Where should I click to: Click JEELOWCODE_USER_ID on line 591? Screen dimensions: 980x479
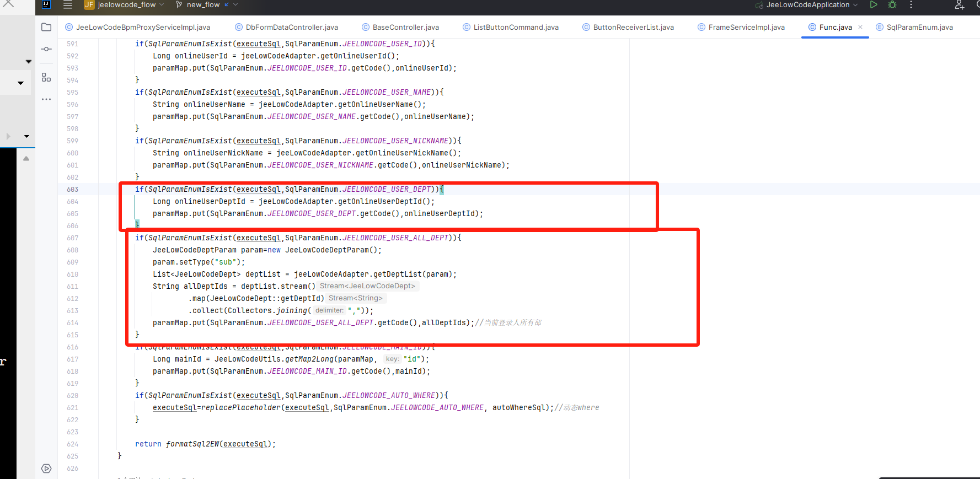(382, 44)
